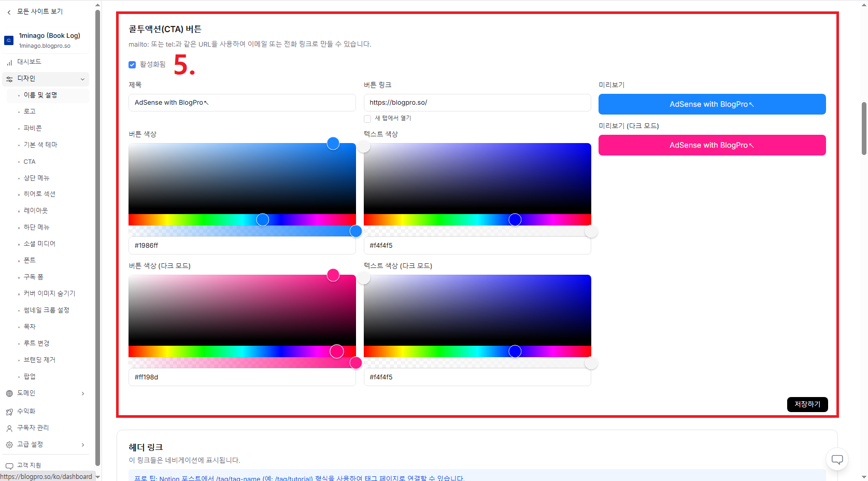This screenshot has width=868, height=481.
Task: Go to 모든 사이트 보기 link
Action: coord(40,11)
